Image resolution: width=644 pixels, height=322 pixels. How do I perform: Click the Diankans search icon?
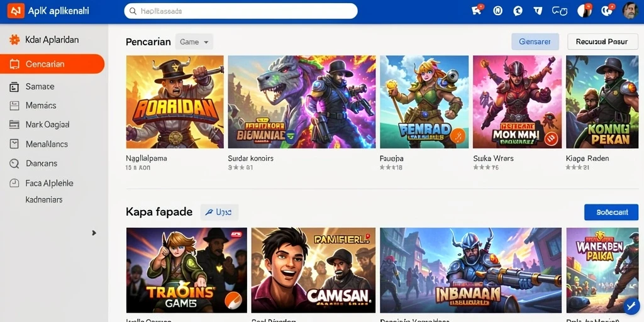14,164
